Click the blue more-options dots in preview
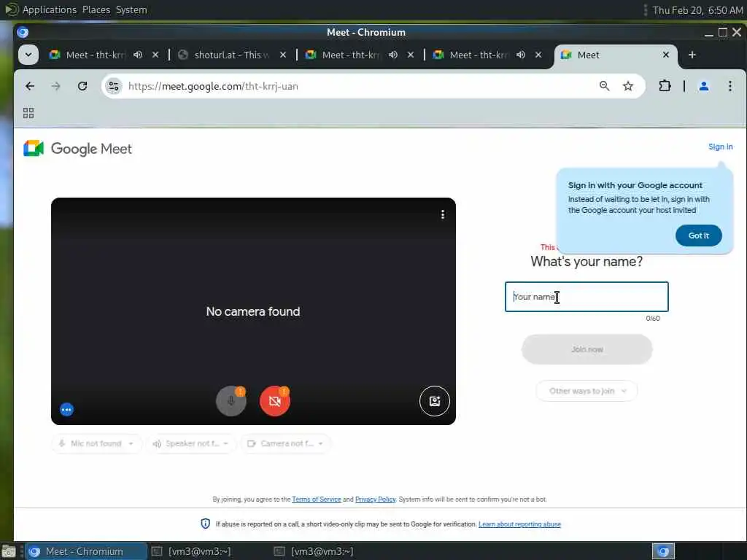The width and height of the screenshot is (747, 560). click(66, 410)
